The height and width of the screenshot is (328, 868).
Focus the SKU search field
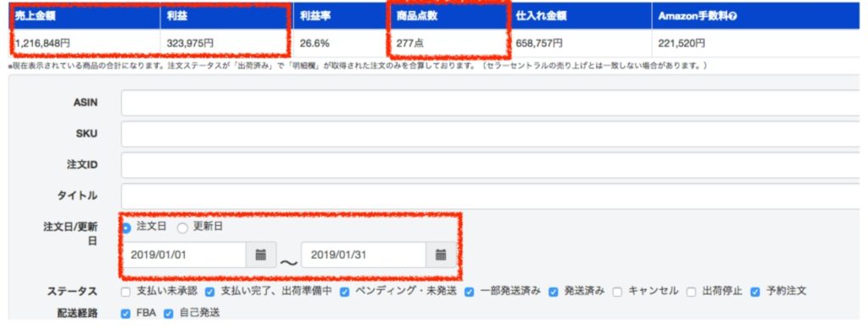tap(491, 135)
